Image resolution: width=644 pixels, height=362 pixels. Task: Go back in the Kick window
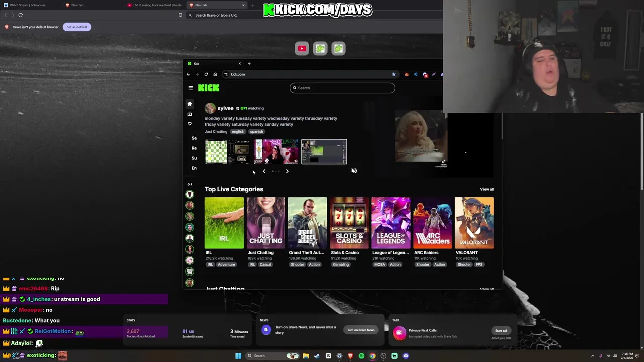tap(188, 74)
